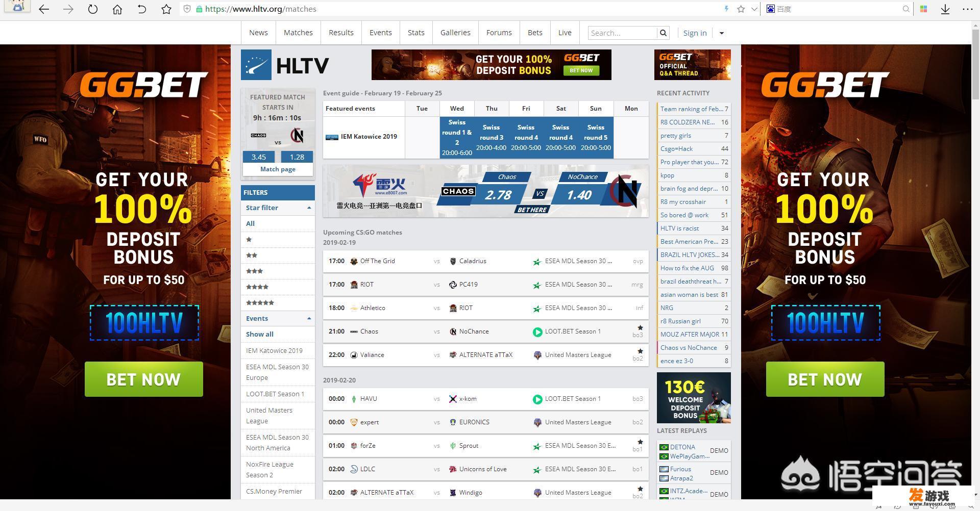The image size is (980, 511).
Task: Click the Baidu search box
Action: pyautogui.click(x=837, y=9)
